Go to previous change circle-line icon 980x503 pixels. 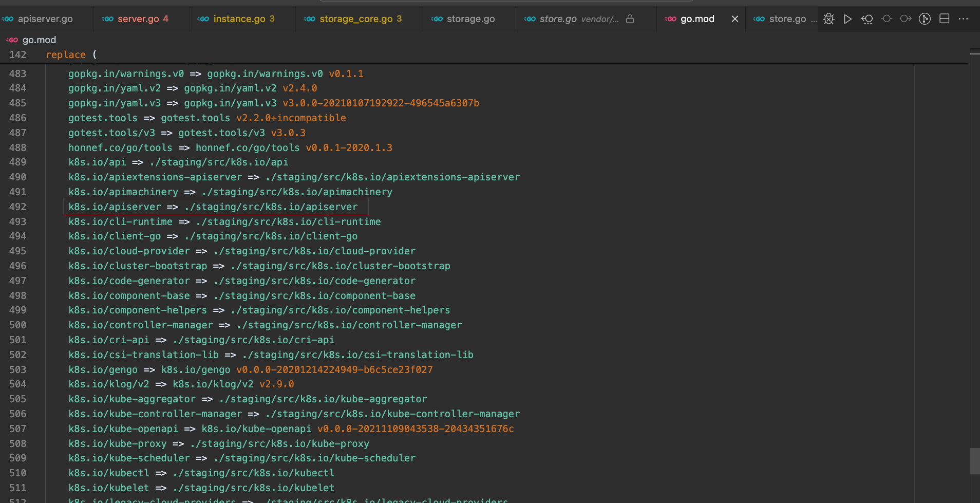point(887,18)
